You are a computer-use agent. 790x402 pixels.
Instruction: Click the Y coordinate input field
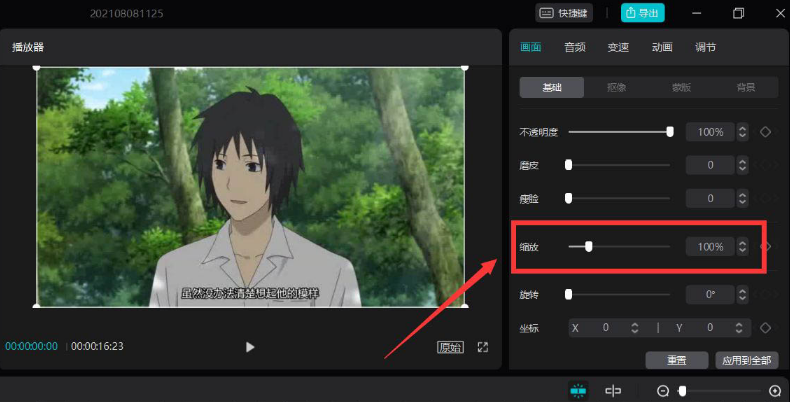[710, 328]
